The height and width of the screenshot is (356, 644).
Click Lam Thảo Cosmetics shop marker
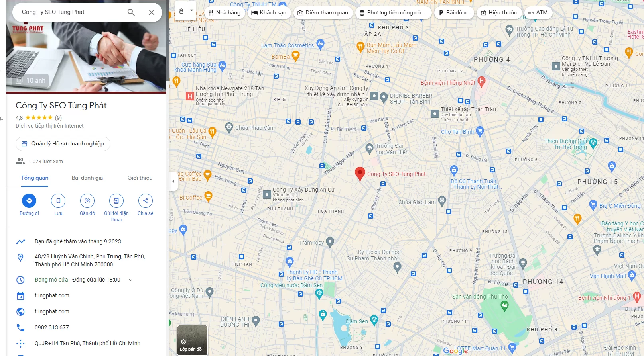[320, 44]
